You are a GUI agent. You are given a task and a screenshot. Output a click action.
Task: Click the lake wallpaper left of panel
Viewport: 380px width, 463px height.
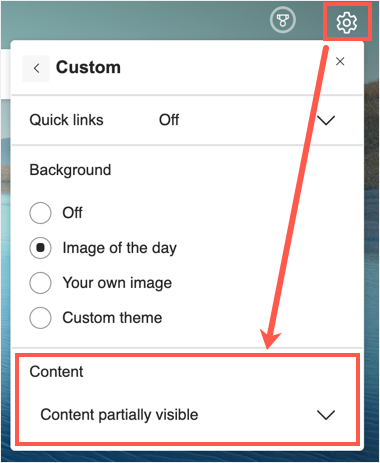(x=5, y=267)
